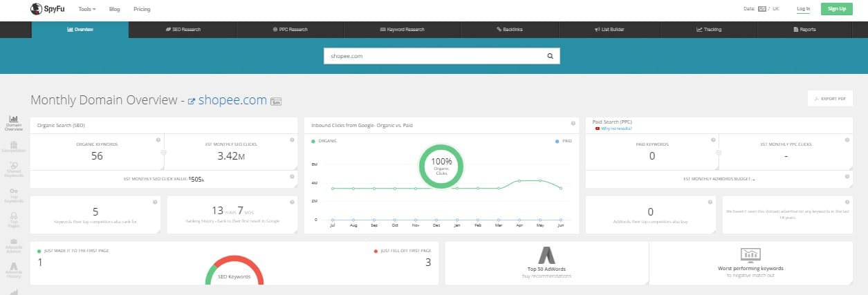Select Domain Overview in the left sidebar
The height and width of the screenshot is (295, 868).
tap(14, 123)
